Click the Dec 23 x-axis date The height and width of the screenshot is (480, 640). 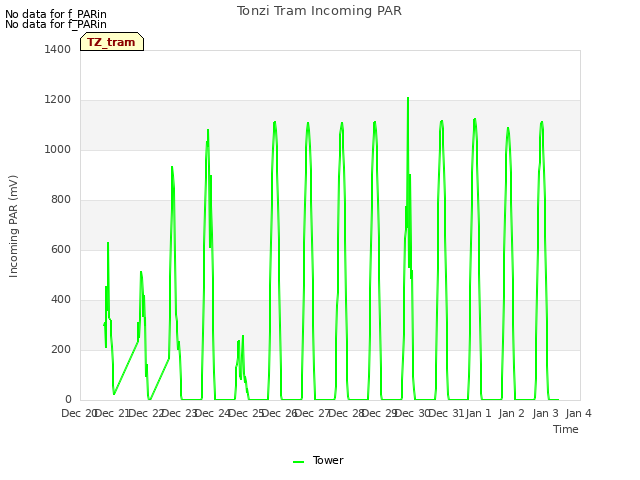pyautogui.click(x=180, y=413)
